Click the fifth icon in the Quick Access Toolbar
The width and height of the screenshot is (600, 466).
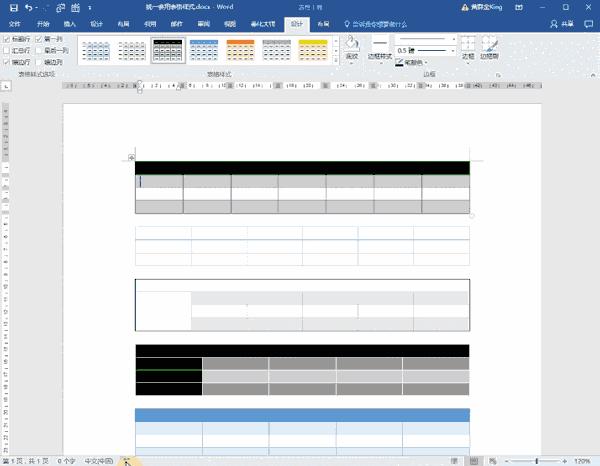tap(75, 8)
